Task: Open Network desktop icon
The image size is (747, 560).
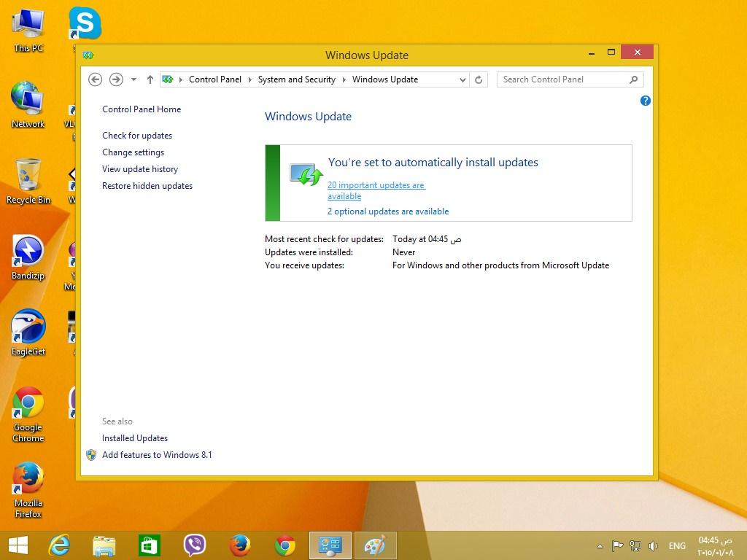Action: click(x=28, y=105)
